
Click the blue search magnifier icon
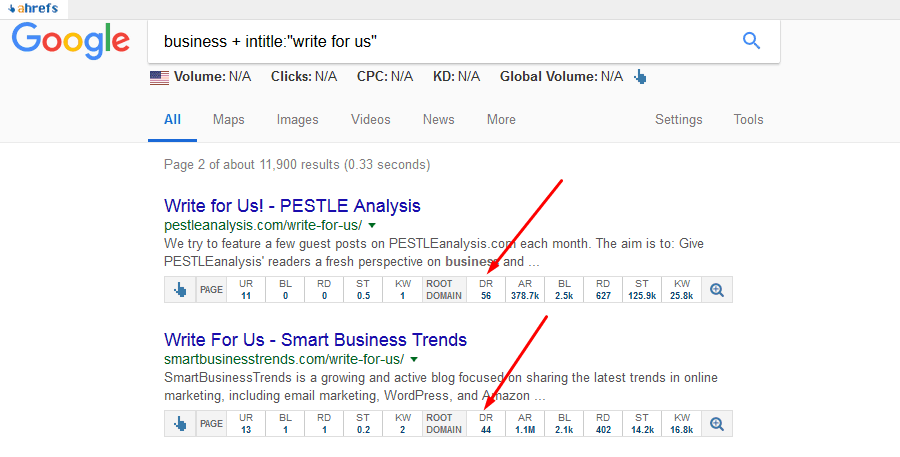click(x=751, y=41)
